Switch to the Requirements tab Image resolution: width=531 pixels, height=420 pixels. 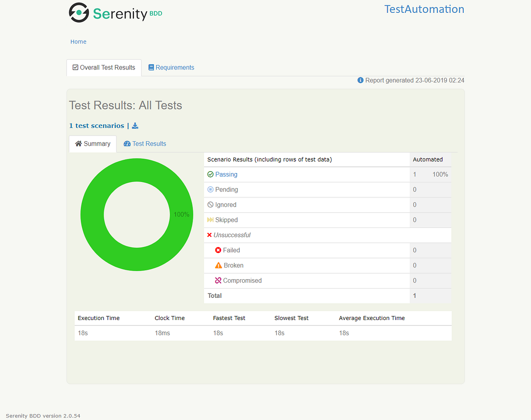tap(171, 67)
